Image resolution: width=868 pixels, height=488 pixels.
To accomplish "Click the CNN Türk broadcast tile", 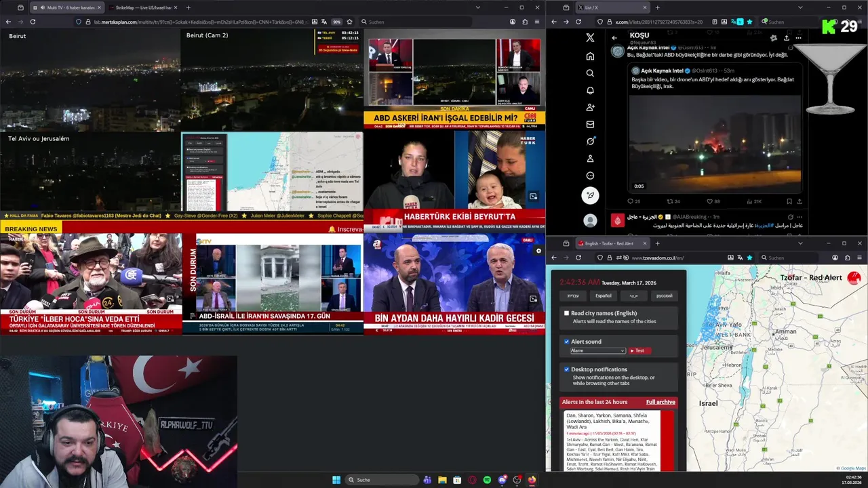I will point(454,79).
